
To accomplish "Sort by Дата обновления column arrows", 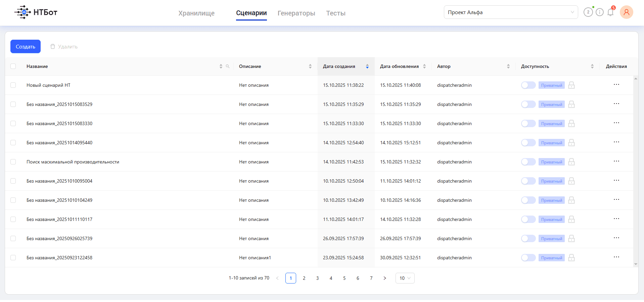I will [x=424, y=66].
